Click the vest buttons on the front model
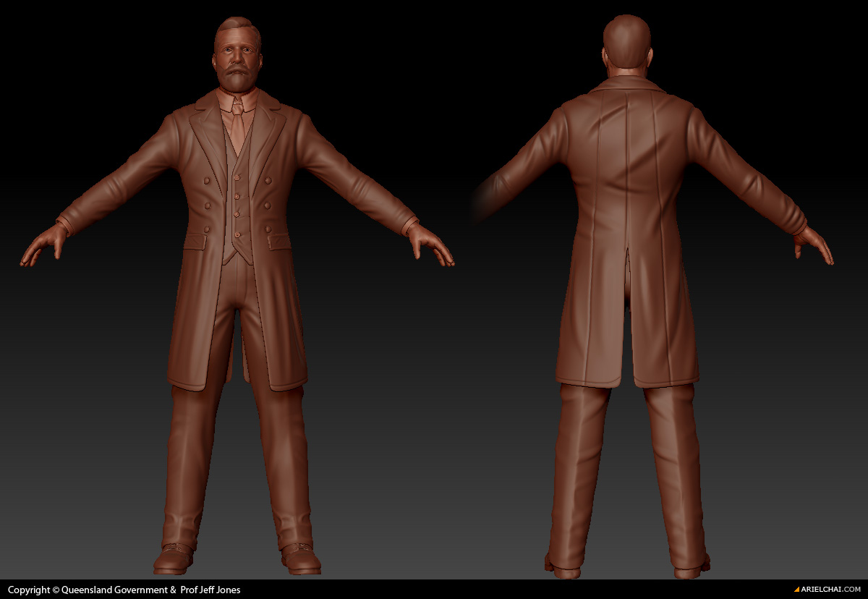The image size is (868, 599). point(237,195)
